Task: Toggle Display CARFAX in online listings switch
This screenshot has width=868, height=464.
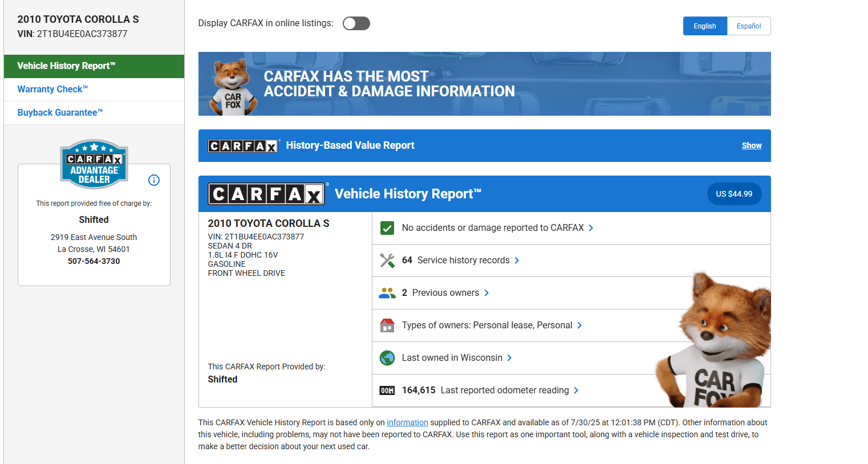Action: [x=356, y=23]
